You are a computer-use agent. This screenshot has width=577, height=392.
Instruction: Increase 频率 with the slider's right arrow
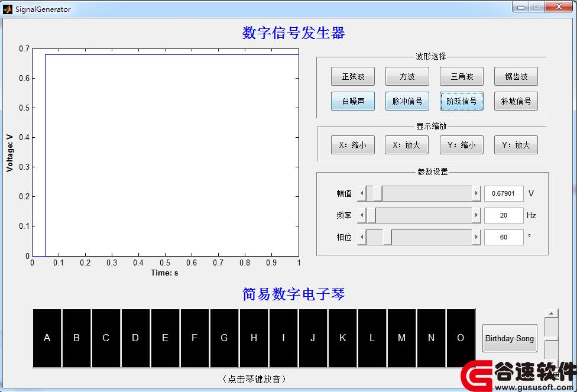[x=476, y=215]
